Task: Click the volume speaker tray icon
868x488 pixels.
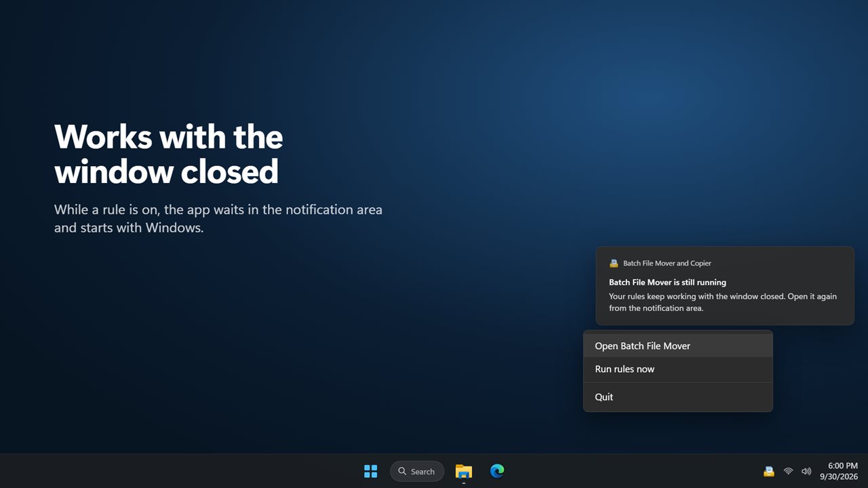Action: click(806, 471)
